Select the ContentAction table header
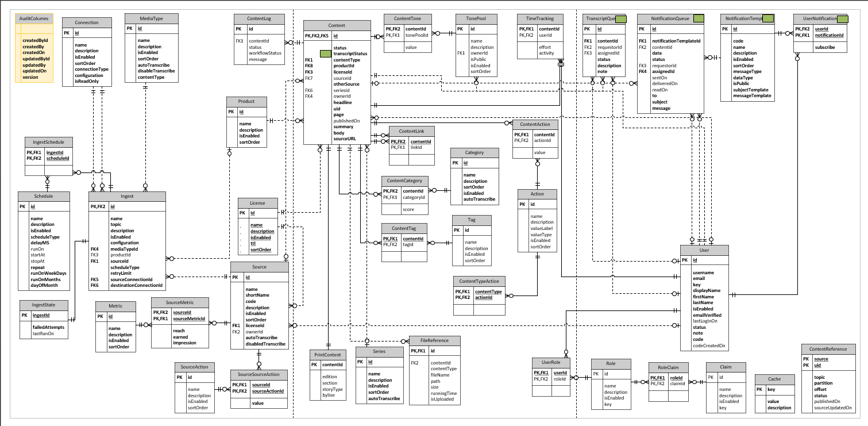Viewport: 868px width, 426px height. (x=535, y=124)
